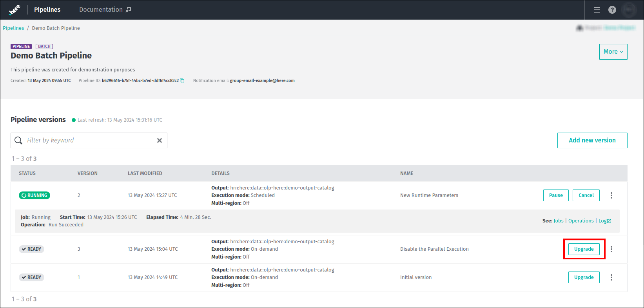Click the RUNNING status badge
The width and height of the screenshot is (644, 308).
[x=34, y=195]
